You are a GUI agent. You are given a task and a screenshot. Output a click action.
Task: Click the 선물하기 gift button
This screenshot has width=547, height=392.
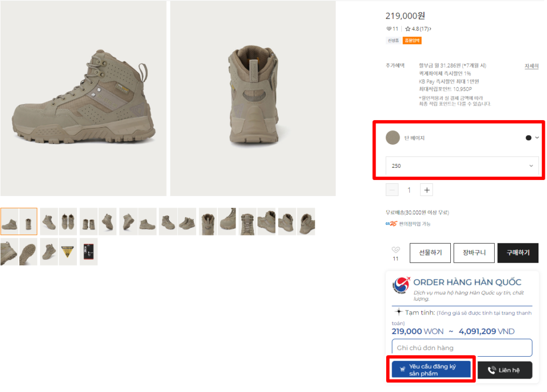[x=430, y=253]
